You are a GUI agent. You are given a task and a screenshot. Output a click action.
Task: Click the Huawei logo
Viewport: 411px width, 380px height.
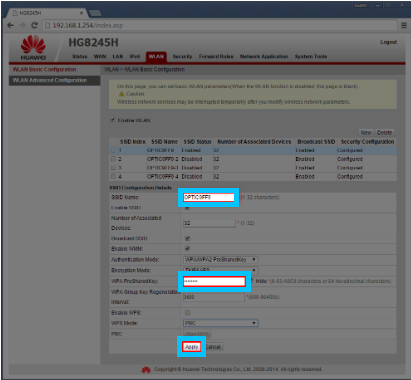(x=33, y=48)
